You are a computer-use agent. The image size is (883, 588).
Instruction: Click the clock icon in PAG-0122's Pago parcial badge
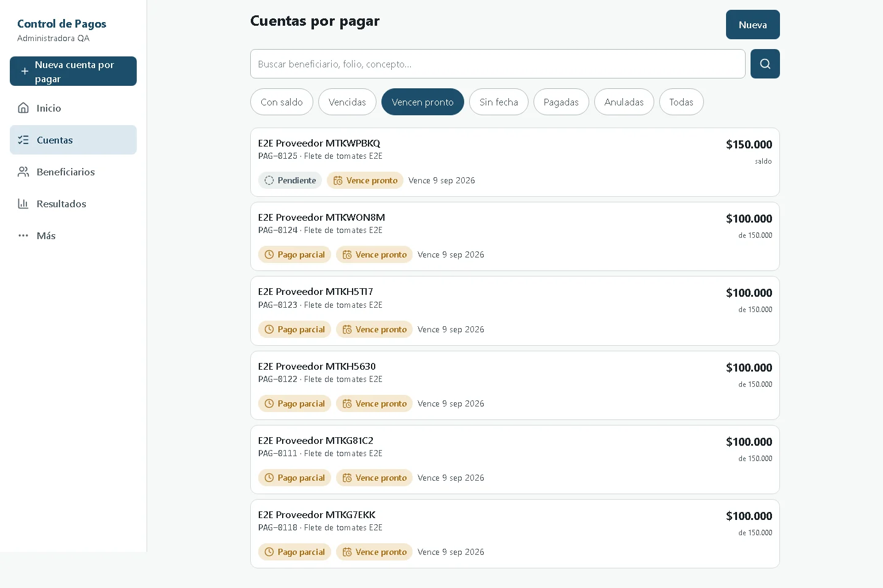click(269, 403)
